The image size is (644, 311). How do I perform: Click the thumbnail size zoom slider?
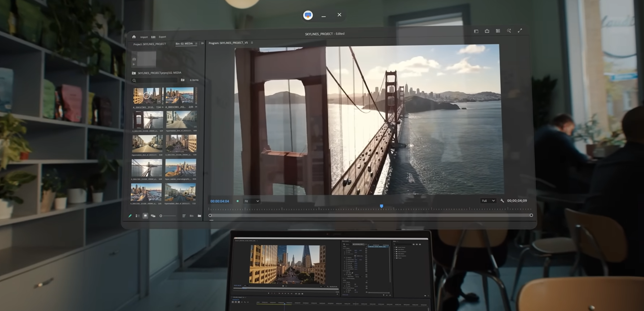coord(168,216)
